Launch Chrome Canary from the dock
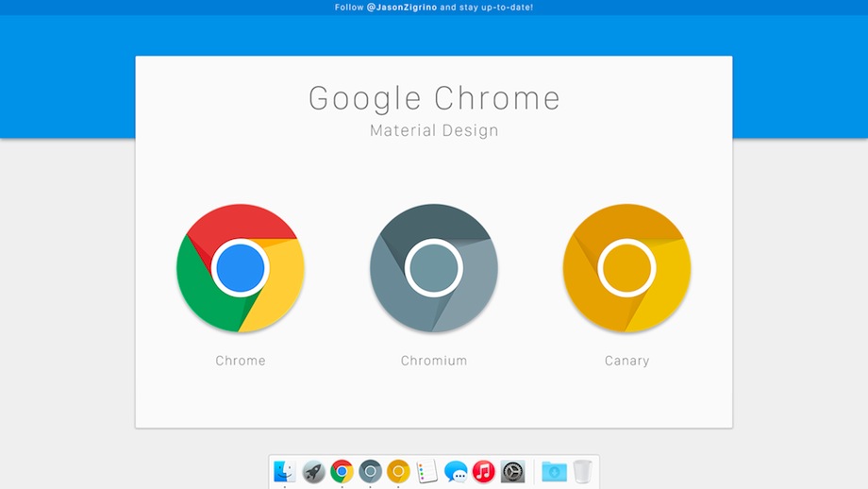 pyautogui.click(x=398, y=472)
